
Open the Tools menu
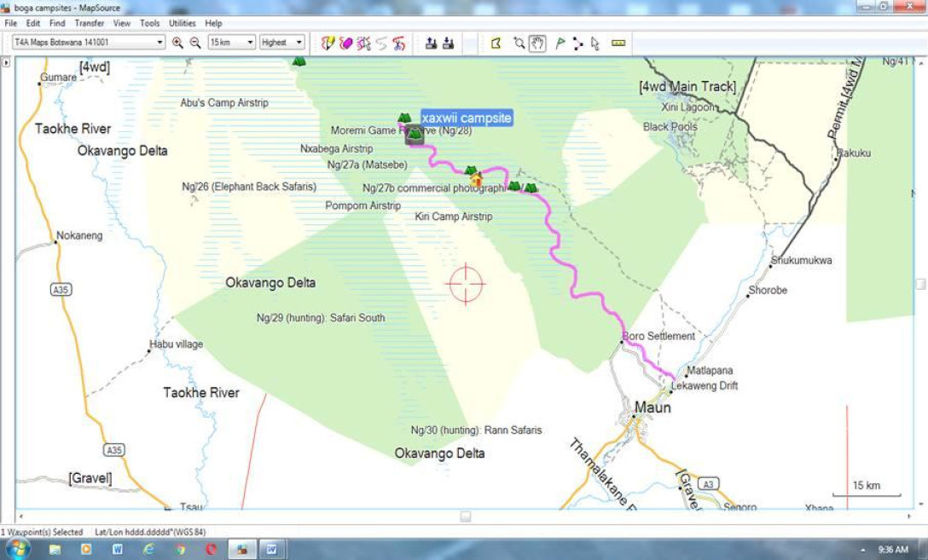tap(150, 23)
